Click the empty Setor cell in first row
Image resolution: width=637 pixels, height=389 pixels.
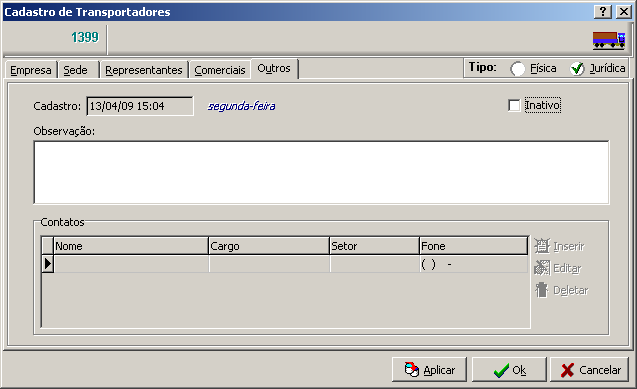point(375,264)
